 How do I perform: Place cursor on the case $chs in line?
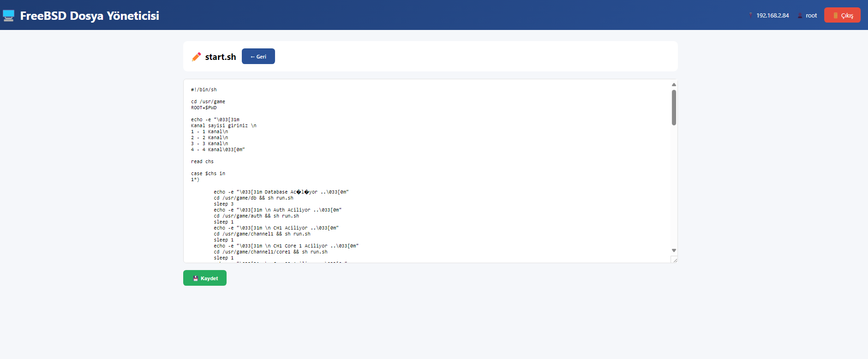(208, 173)
